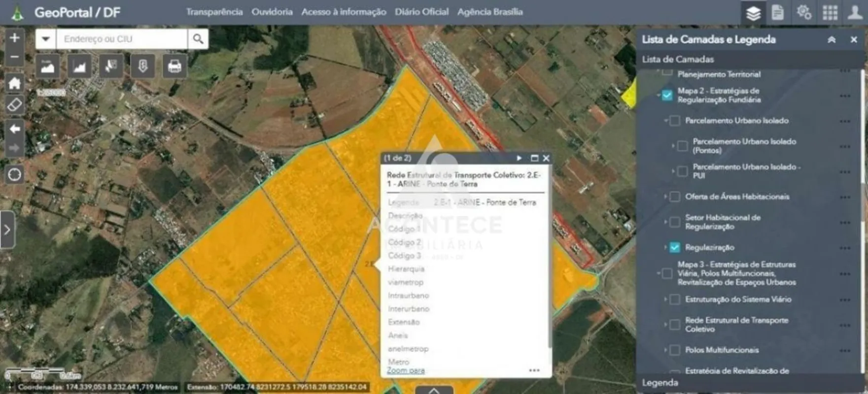
Task: Check Parcelamento Urbano Isolado - PUI layer
Action: (x=683, y=171)
